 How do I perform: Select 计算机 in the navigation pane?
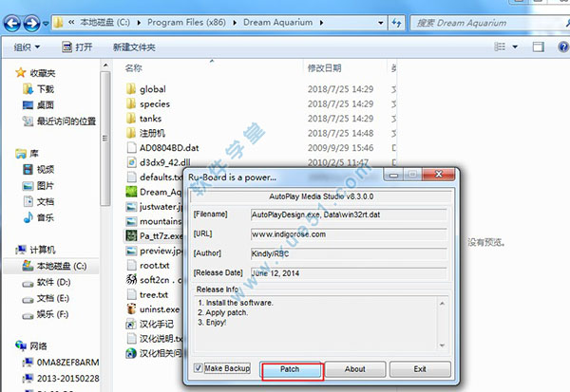[x=36, y=250]
